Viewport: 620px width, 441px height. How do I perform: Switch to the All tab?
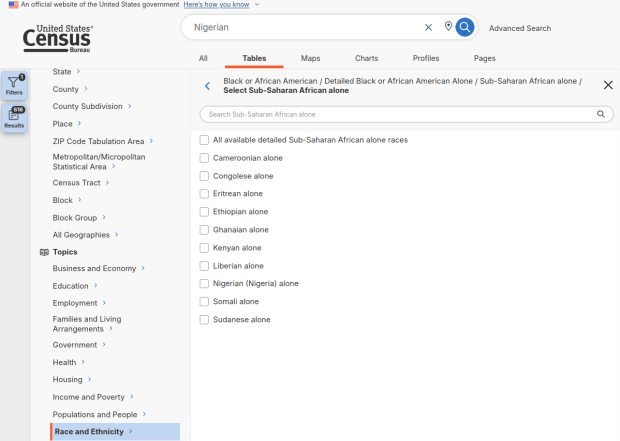[203, 59]
